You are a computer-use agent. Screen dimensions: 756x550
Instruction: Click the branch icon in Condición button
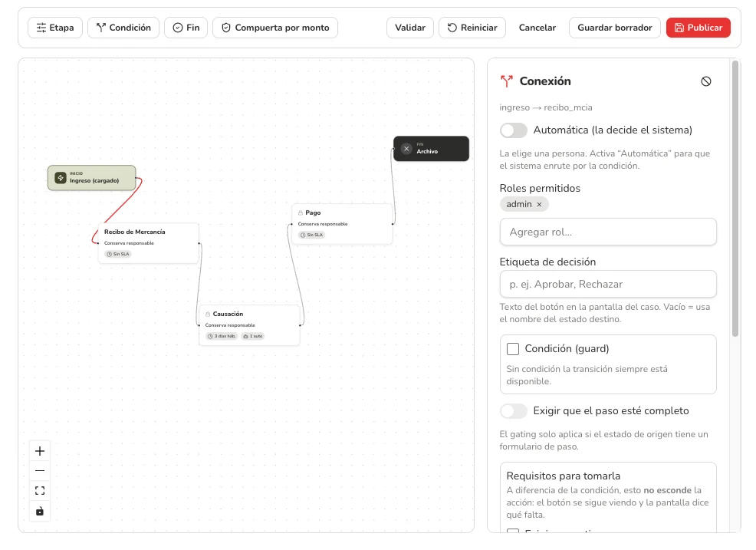pyautogui.click(x=100, y=28)
